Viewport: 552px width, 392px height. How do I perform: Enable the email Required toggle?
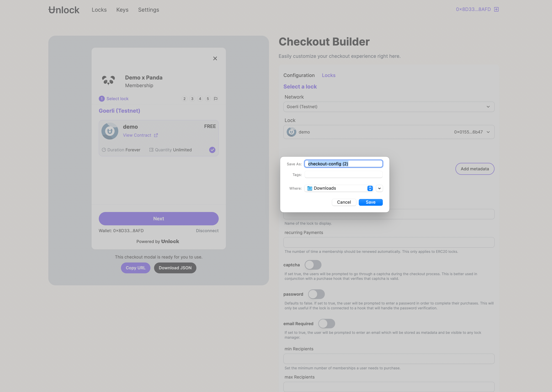click(326, 323)
